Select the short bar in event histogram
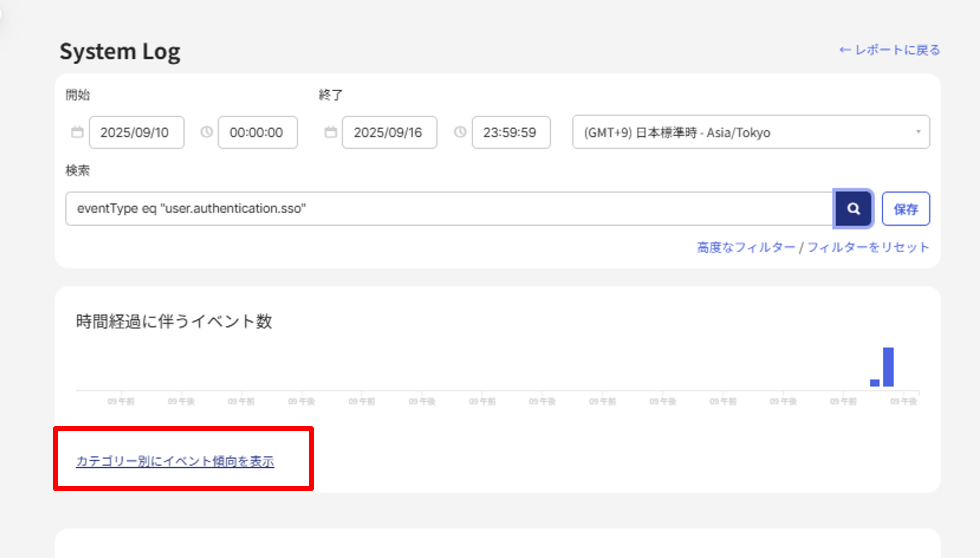 pyautogui.click(x=875, y=383)
